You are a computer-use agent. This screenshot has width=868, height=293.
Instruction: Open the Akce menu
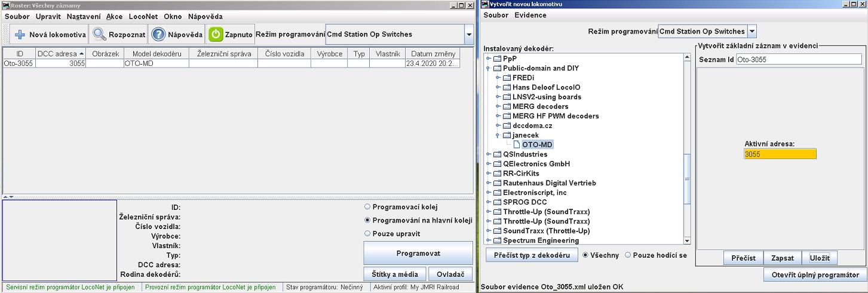click(x=114, y=17)
